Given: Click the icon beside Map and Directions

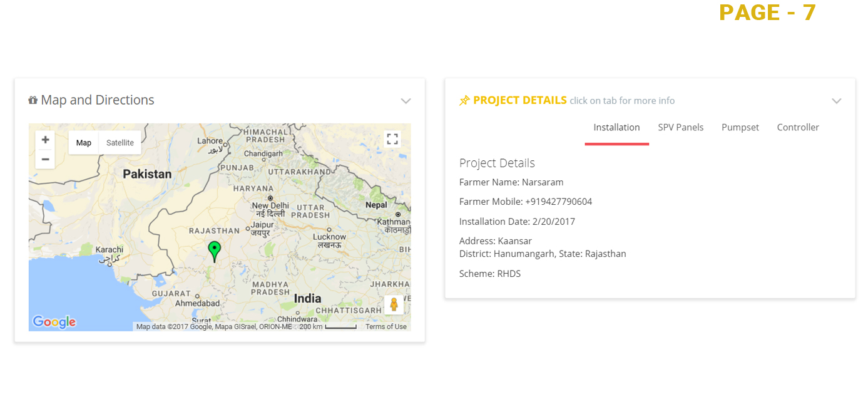Looking at the screenshot, I should pyautogui.click(x=33, y=100).
